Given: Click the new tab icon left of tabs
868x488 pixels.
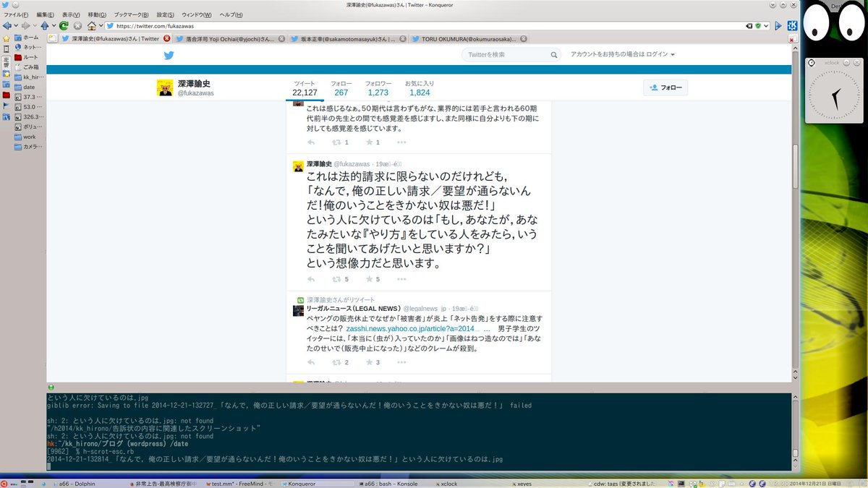Looking at the screenshot, I should tap(53, 38).
